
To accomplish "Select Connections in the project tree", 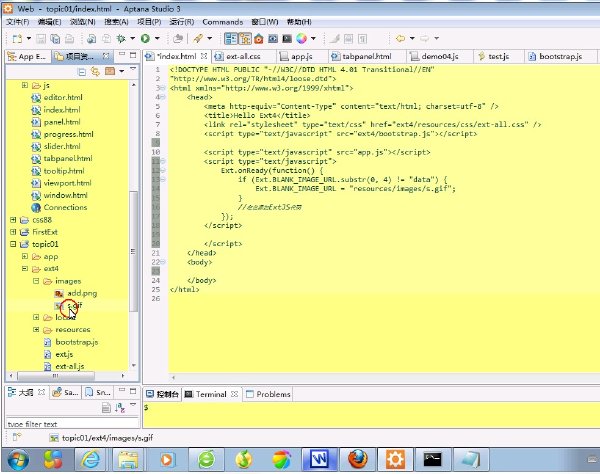I will pos(65,207).
